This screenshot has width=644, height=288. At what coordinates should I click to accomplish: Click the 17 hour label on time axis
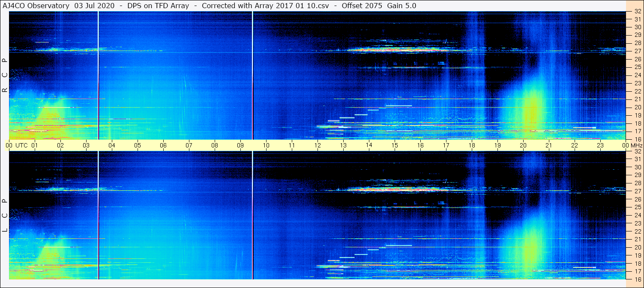click(x=446, y=145)
